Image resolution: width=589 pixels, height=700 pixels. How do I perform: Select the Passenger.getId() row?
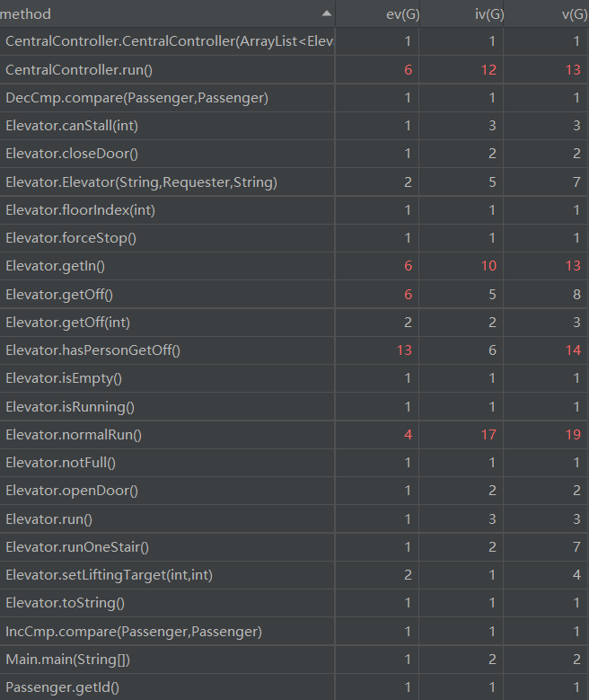tap(294, 687)
